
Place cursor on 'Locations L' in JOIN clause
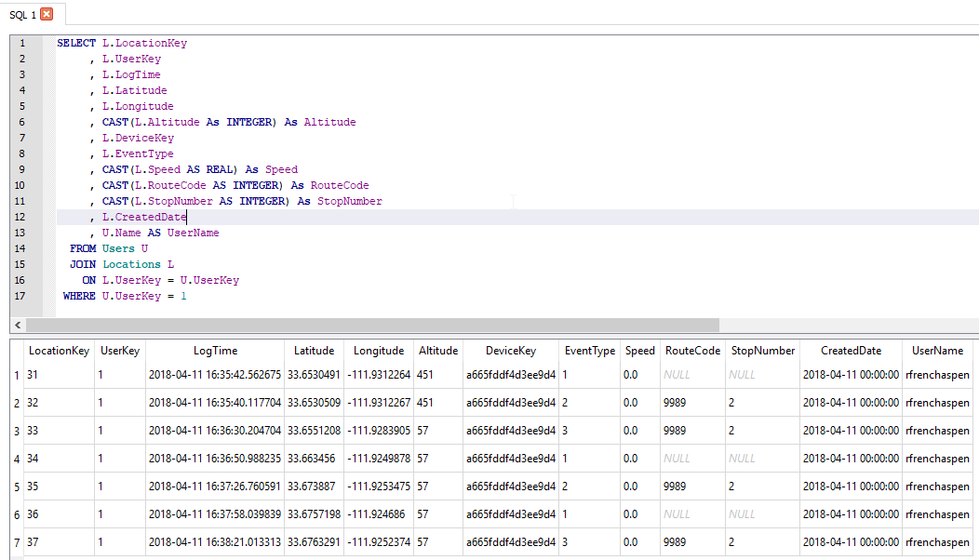(138, 265)
